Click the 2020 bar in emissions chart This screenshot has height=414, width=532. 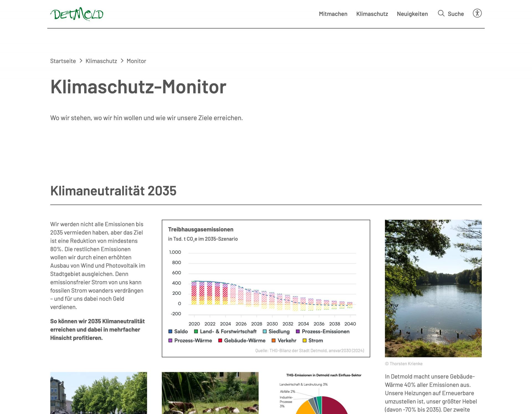click(x=194, y=293)
